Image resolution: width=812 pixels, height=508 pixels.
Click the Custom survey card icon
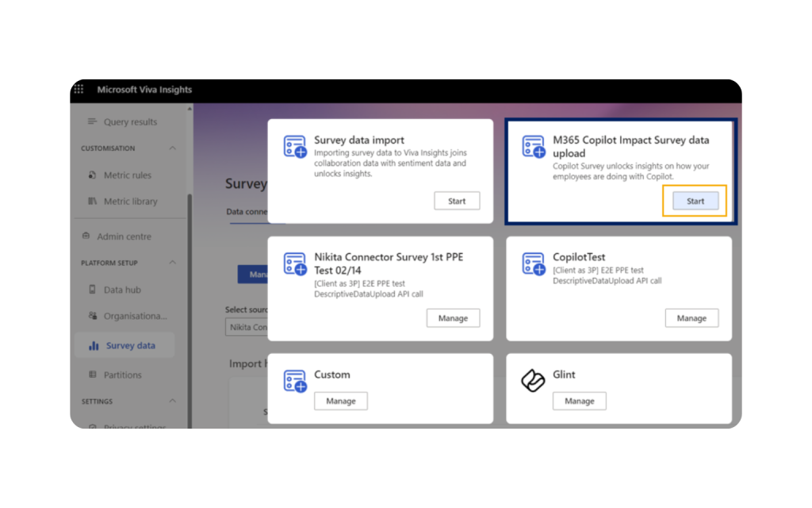point(295,381)
